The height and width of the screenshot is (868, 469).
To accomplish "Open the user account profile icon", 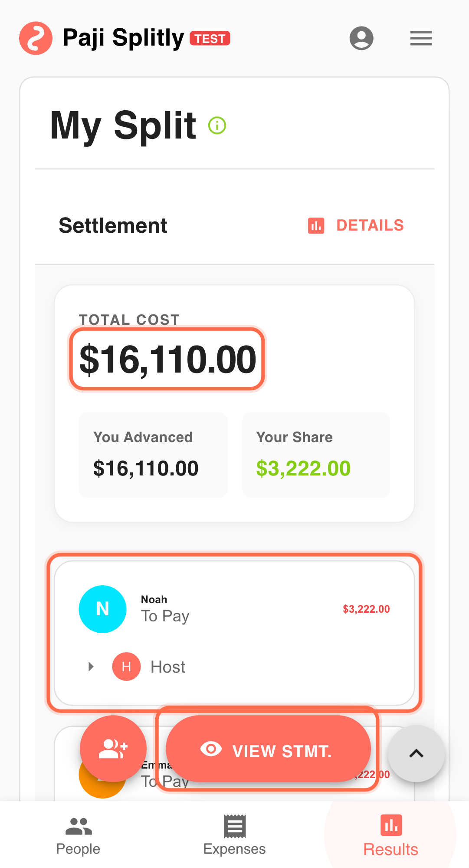I will (x=361, y=38).
